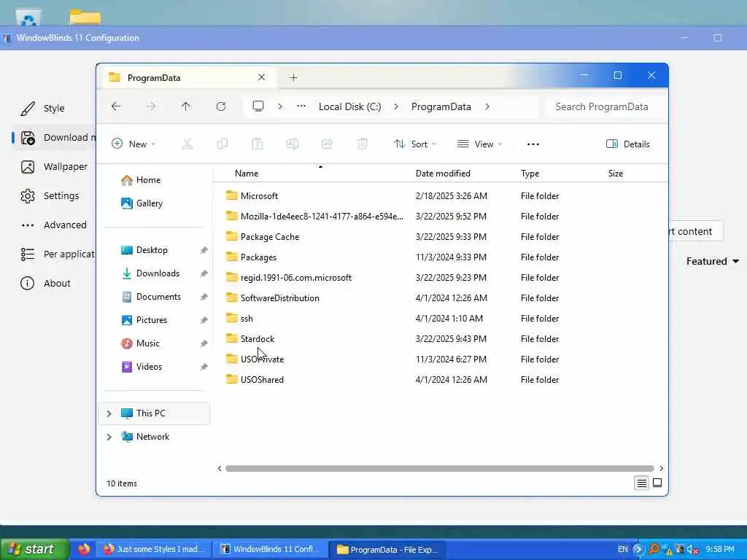Viewport: 747px width, 560px height.
Task: Click the horizontal scrollbar in file list
Action: [x=439, y=469]
